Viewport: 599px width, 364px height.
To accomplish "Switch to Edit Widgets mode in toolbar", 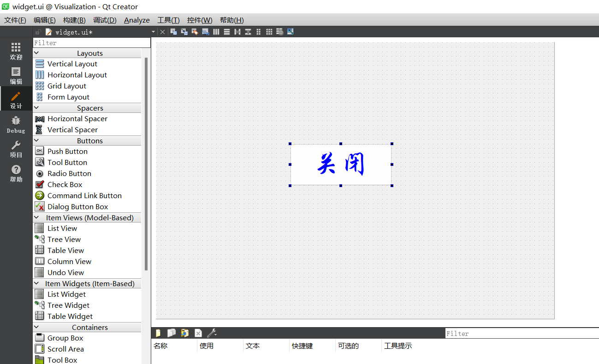I will (173, 32).
